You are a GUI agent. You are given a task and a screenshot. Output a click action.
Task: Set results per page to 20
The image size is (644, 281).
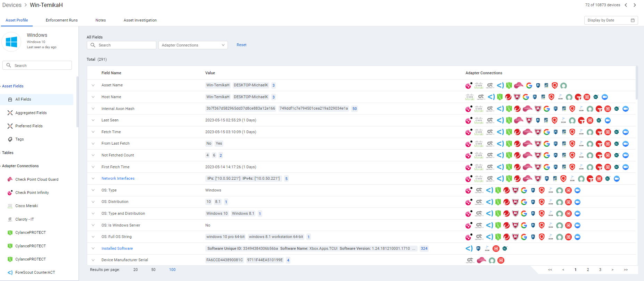pos(135,270)
